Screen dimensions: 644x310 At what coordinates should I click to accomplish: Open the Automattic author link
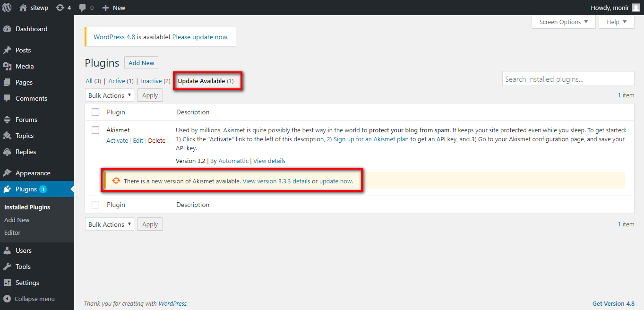[x=233, y=161]
